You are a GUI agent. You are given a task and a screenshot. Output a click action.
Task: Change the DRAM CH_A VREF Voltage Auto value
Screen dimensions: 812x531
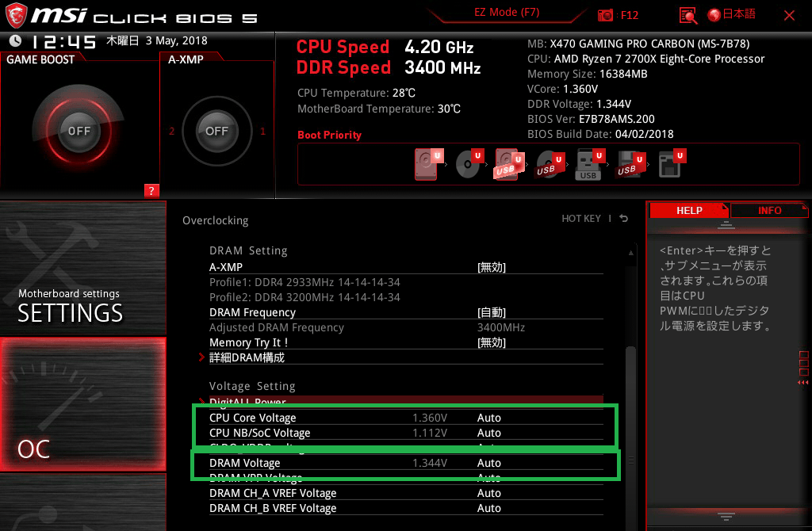(x=488, y=493)
